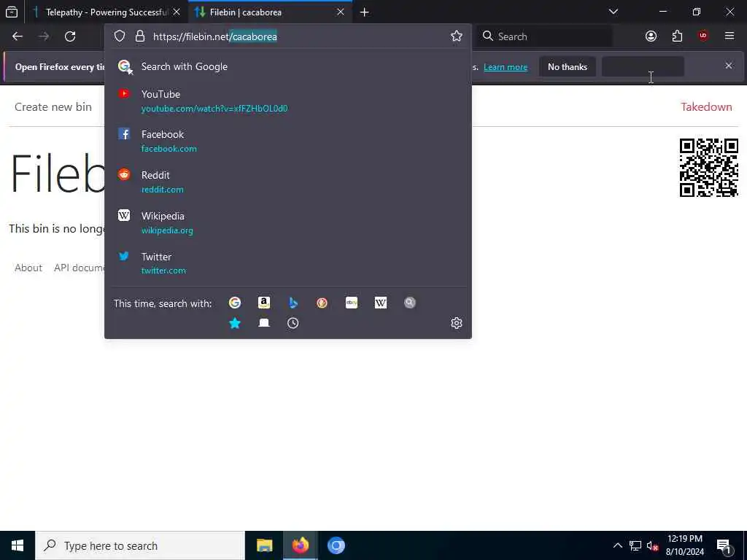This screenshot has height=560, width=747.
Task: Search history using the clock shortcut
Action: coord(293,323)
